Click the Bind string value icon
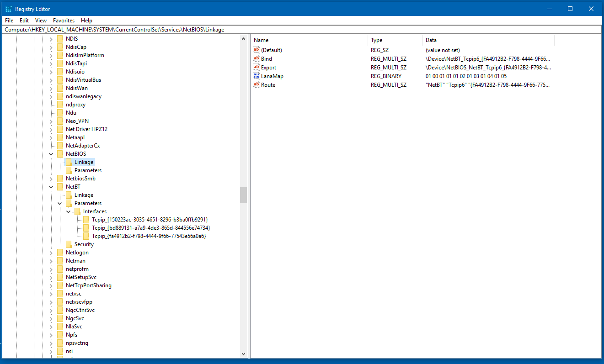The image size is (604, 364). click(257, 59)
